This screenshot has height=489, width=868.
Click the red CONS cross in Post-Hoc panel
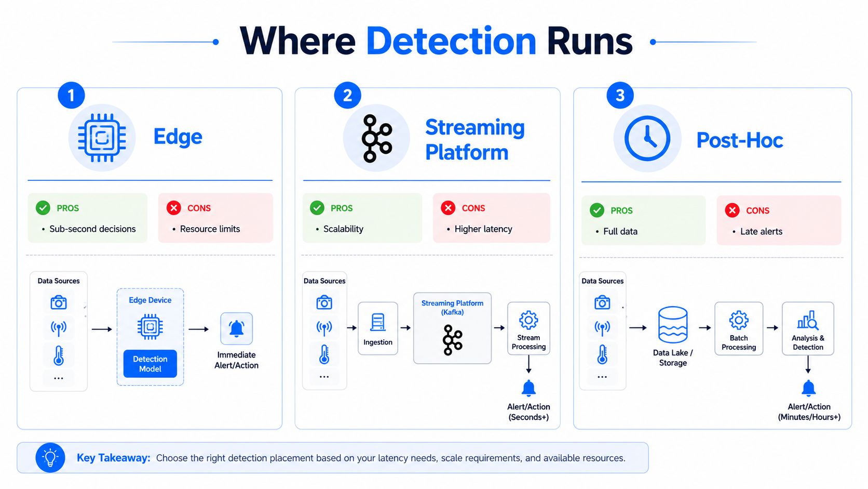[733, 210]
